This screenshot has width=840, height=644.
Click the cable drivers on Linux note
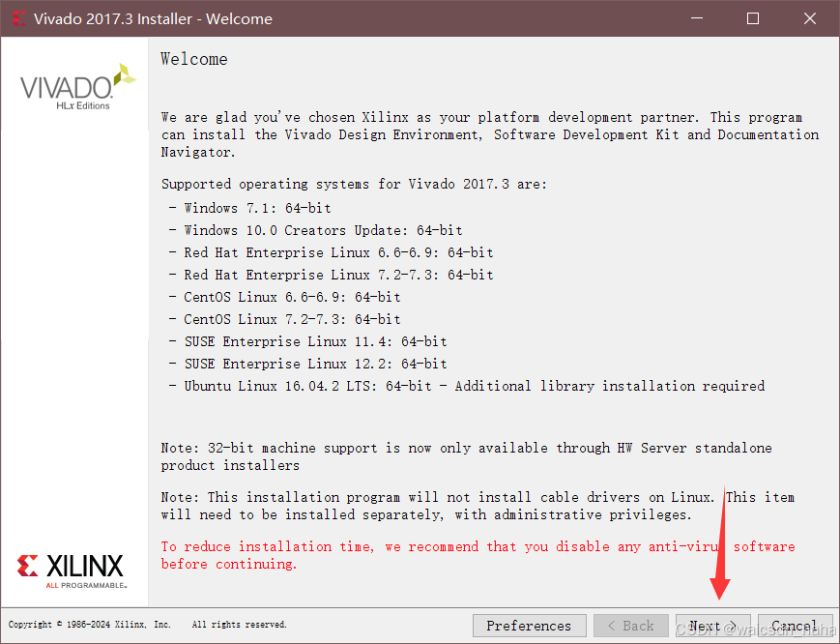pos(478,506)
